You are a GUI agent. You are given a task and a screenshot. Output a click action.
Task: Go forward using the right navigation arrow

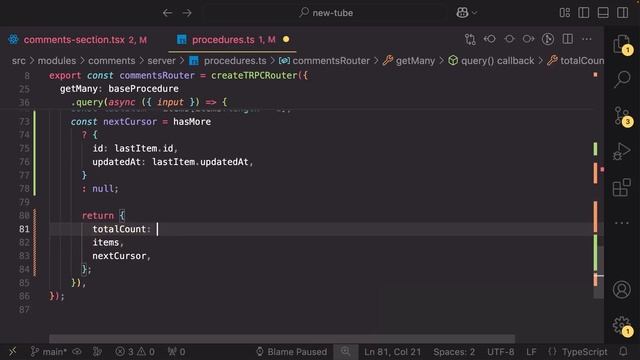click(187, 13)
